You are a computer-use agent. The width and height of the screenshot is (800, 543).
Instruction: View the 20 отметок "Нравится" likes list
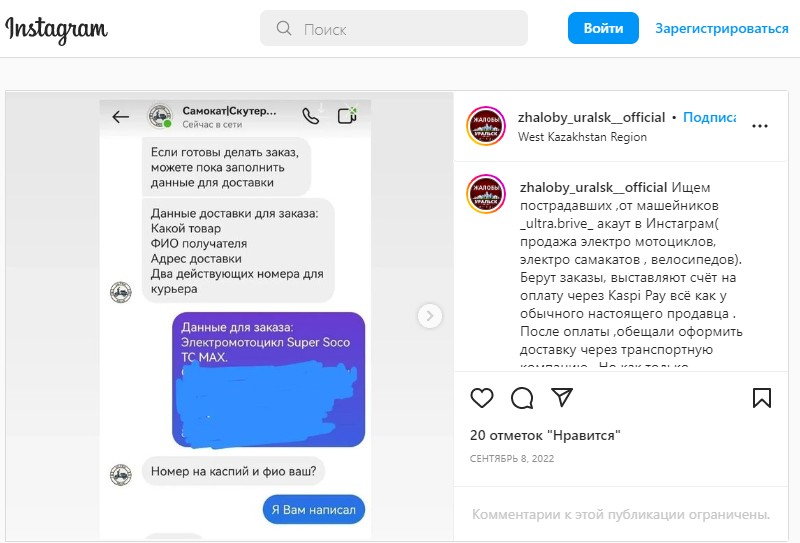click(545, 435)
